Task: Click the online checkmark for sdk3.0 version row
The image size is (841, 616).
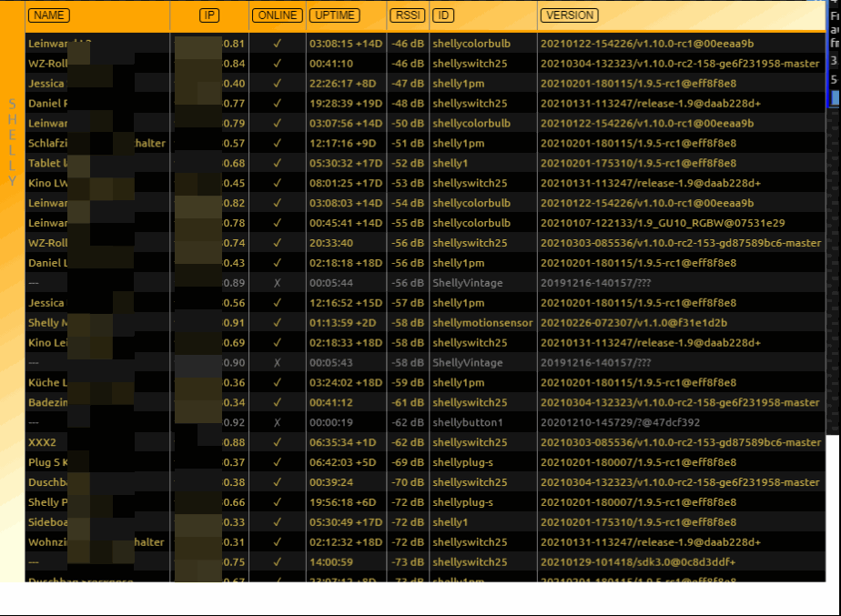Action: 277,562
